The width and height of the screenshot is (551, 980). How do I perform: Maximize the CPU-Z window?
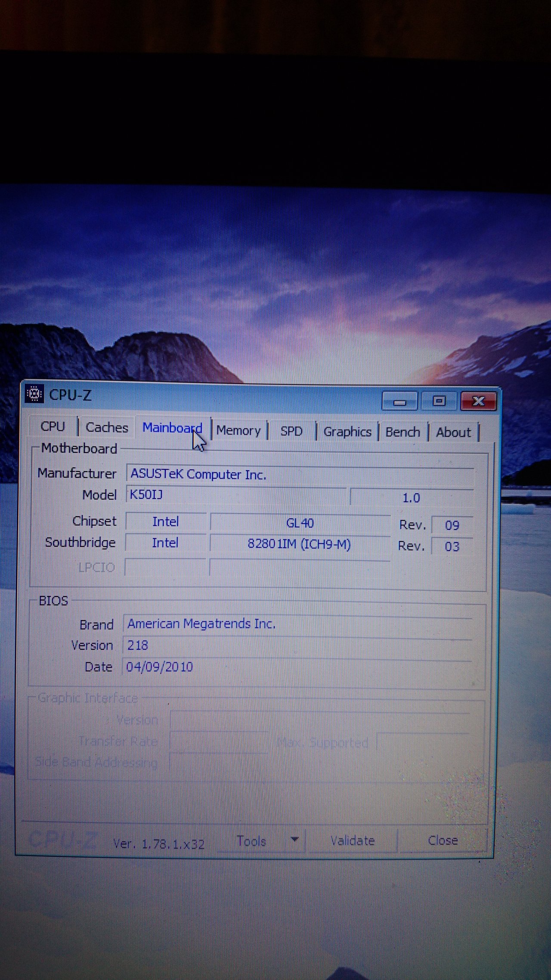[x=439, y=401]
